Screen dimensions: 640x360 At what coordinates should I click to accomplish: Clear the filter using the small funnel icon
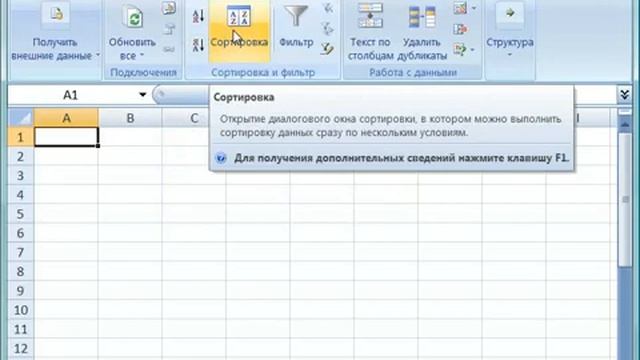pyautogui.click(x=327, y=8)
